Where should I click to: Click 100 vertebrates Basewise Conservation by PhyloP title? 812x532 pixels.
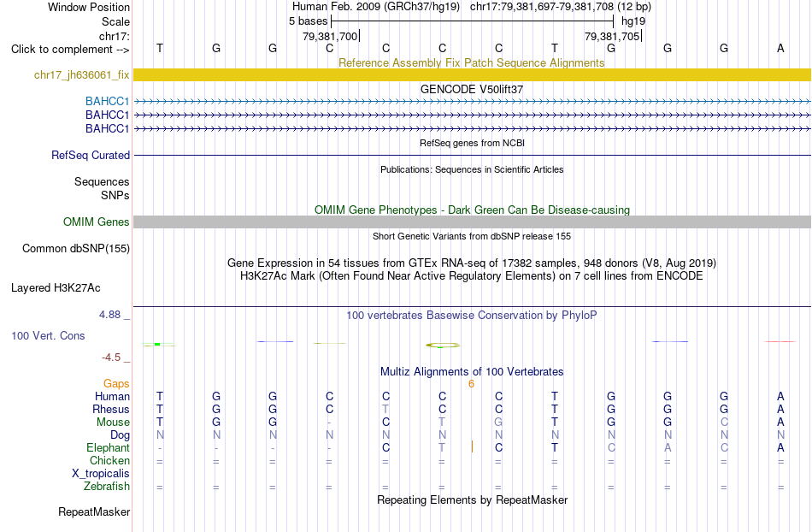[x=471, y=315]
